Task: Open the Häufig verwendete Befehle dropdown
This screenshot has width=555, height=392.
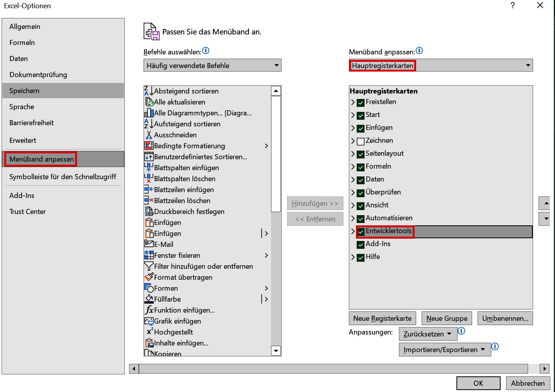Action: click(277, 65)
